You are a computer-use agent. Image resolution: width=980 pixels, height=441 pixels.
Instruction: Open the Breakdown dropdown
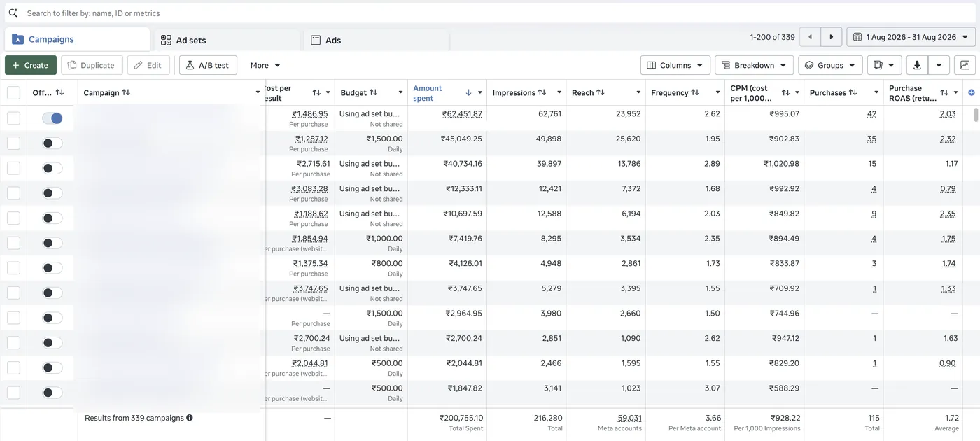click(x=754, y=65)
